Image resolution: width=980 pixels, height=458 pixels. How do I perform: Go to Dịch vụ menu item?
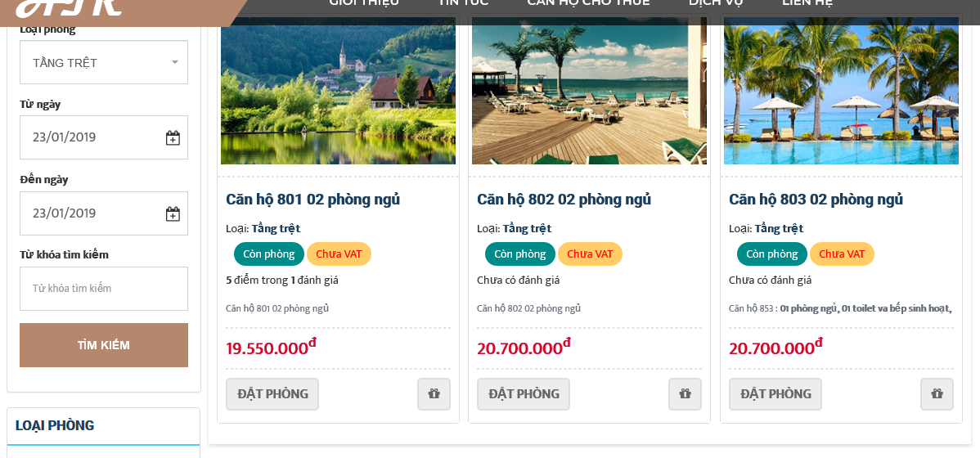tap(715, 3)
